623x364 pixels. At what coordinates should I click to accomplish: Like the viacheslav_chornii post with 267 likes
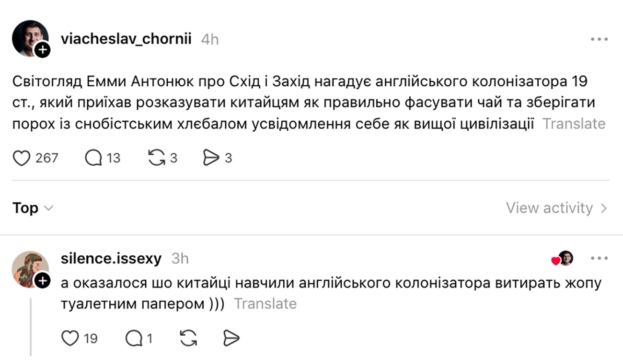pyautogui.click(x=21, y=158)
